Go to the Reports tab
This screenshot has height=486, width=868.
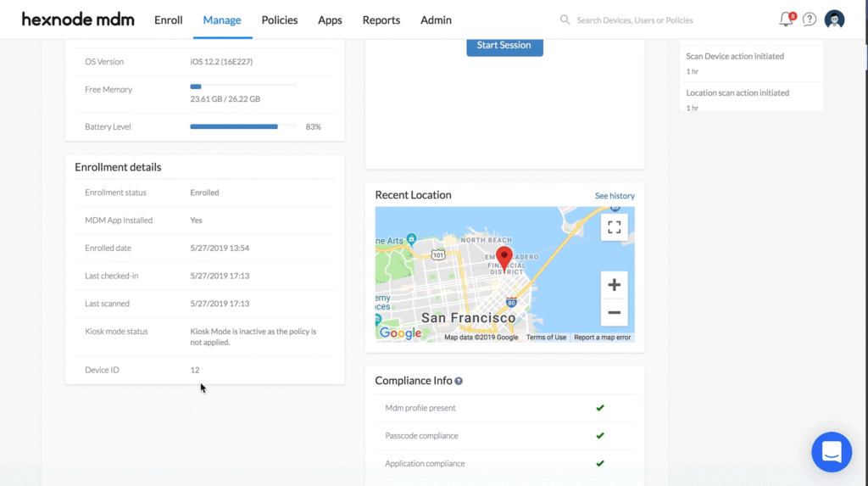point(381,20)
